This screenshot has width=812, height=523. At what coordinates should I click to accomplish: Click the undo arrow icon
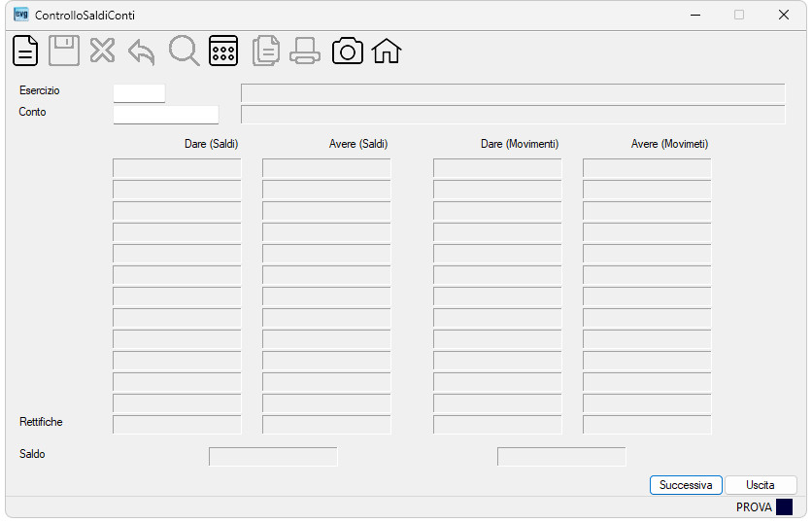(142, 52)
